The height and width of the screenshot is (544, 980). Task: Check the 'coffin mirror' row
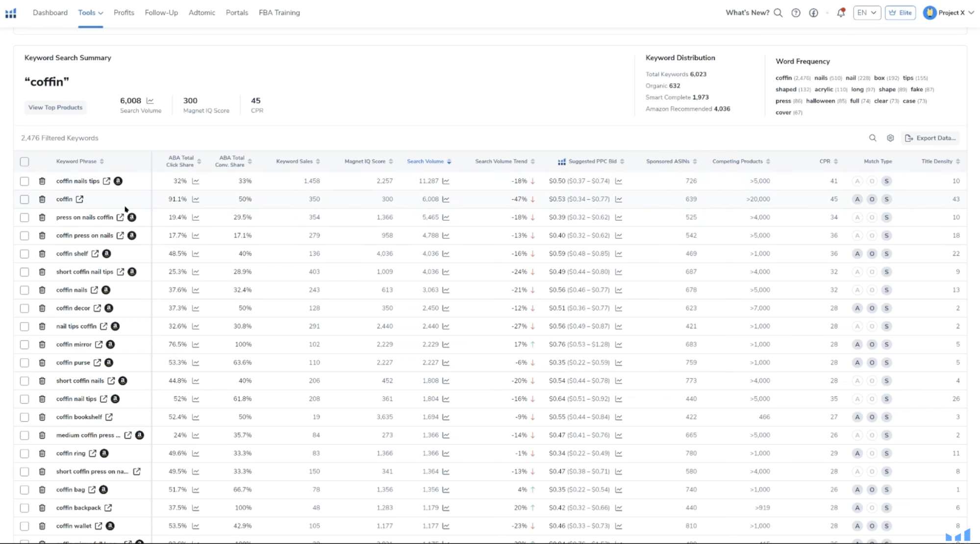tap(25, 344)
